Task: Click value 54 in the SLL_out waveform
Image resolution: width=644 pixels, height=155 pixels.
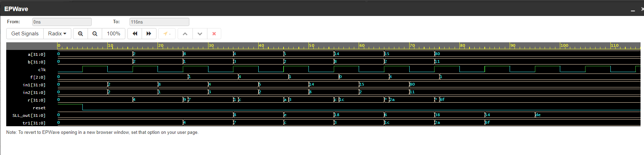Action: [488, 115]
